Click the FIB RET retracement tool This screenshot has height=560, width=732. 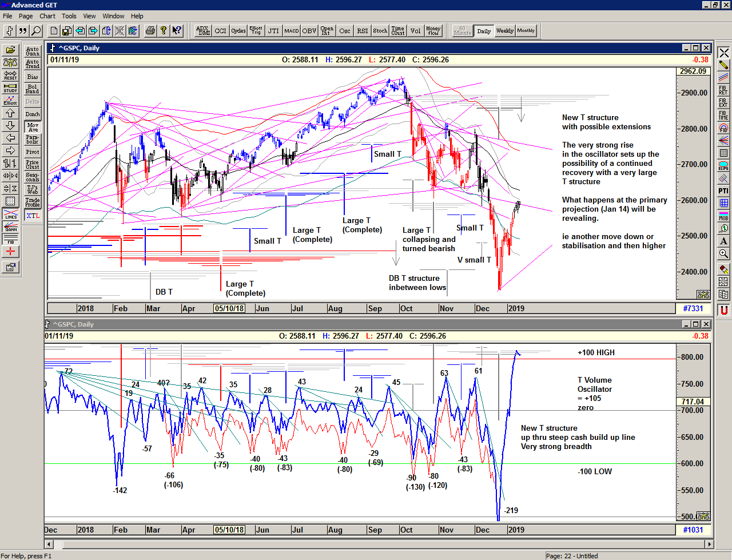coord(723,90)
